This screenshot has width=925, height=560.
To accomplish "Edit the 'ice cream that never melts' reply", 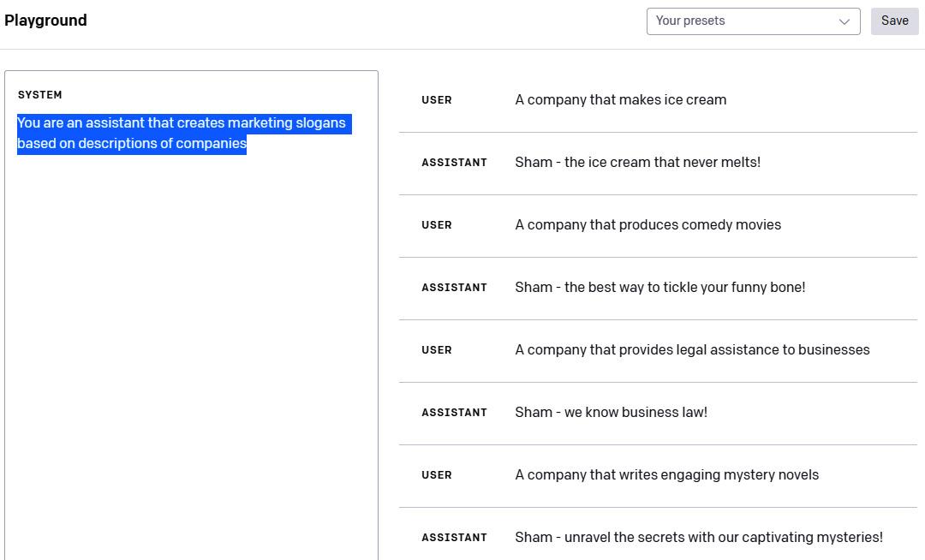I will [638, 163].
